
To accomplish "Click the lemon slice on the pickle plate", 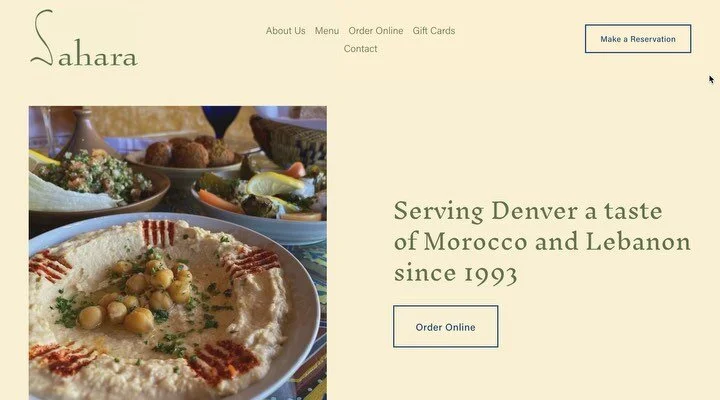I will point(274,183).
